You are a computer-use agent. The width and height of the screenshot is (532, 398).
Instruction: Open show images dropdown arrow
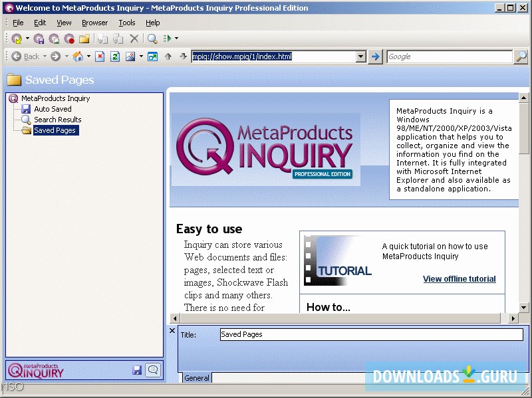141,56
